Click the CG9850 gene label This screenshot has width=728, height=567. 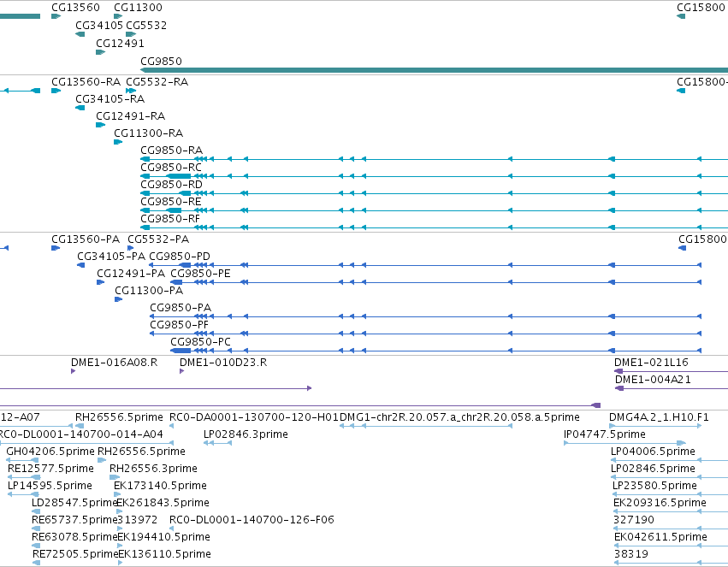tap(161, 62)
